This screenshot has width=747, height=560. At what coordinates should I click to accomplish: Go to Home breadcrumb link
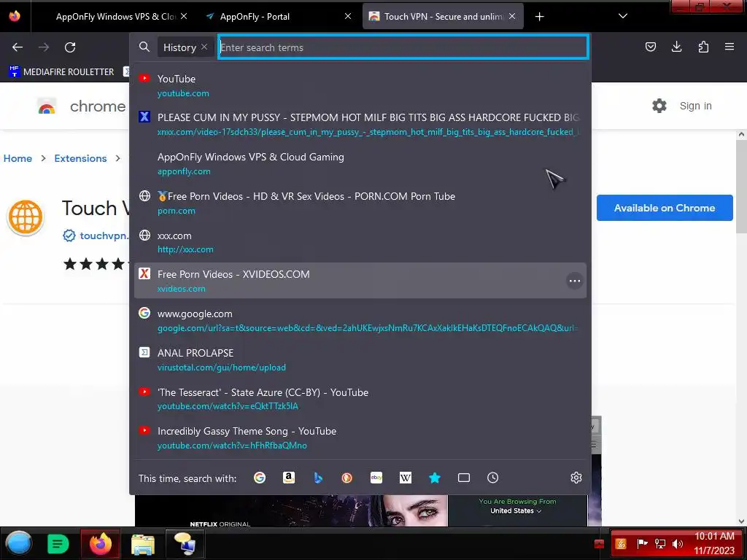click(x=18, y=158)
